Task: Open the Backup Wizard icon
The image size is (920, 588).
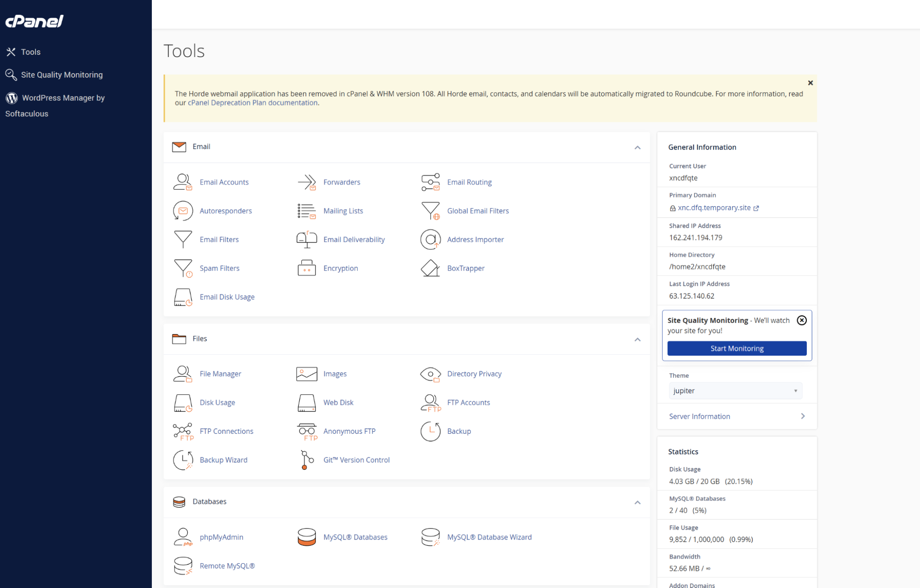Action: [183, 460]
